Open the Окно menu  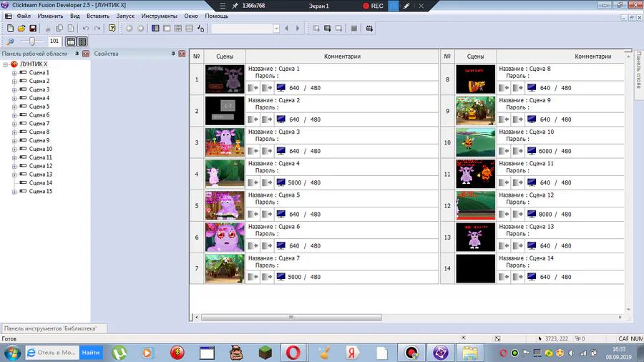pos(191,16)
